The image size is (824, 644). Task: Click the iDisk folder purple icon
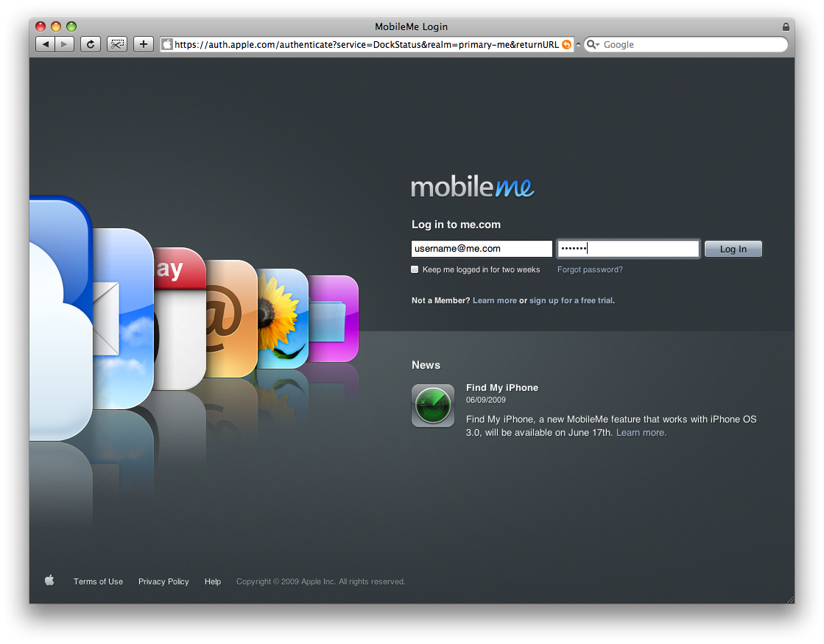pos(333,319)
